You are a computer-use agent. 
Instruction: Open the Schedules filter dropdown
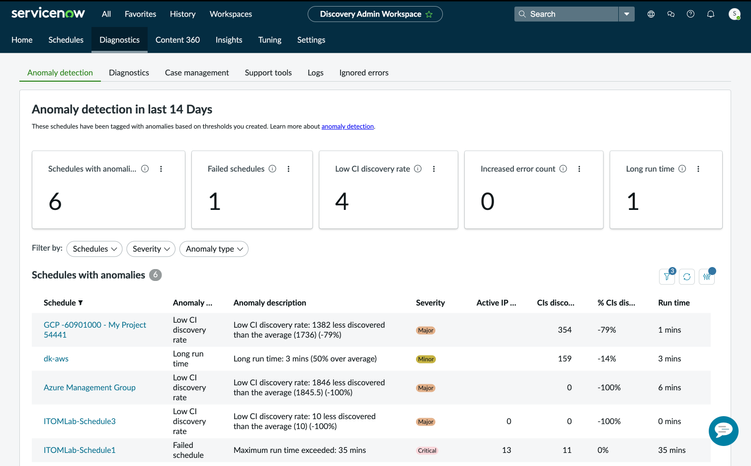pyautogui.click(x=94, y=249)
